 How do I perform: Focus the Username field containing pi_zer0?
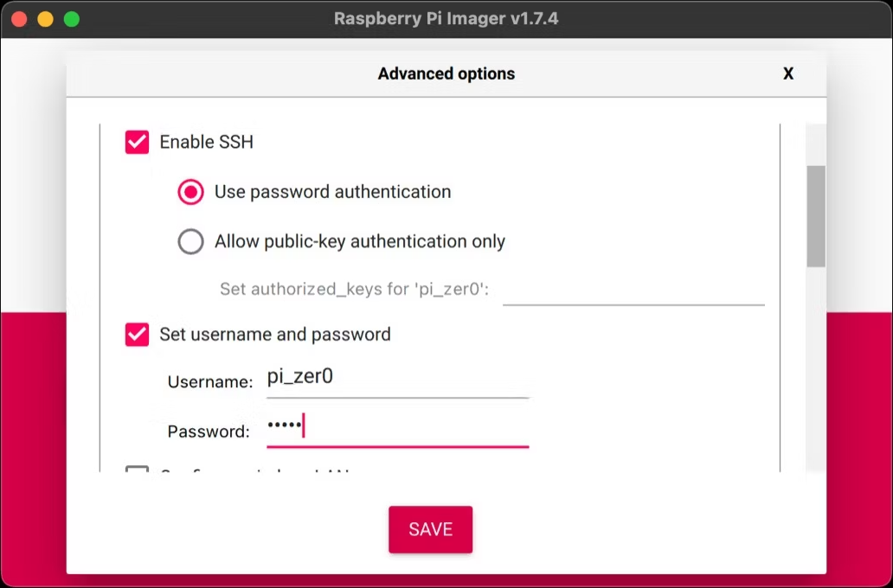pos(397,378)
